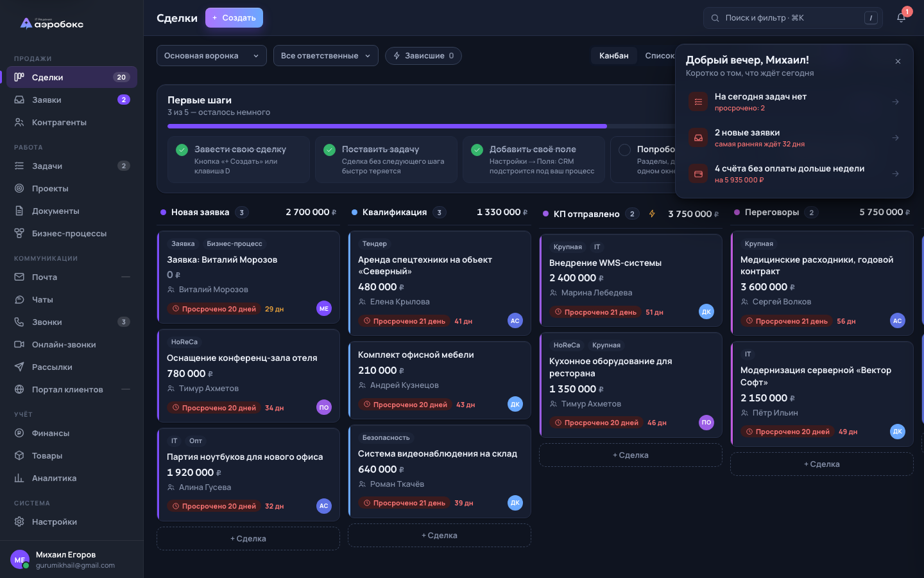Click the lightning icon in КП отправлено column
The image size is (924, 578).
(652, 214)
